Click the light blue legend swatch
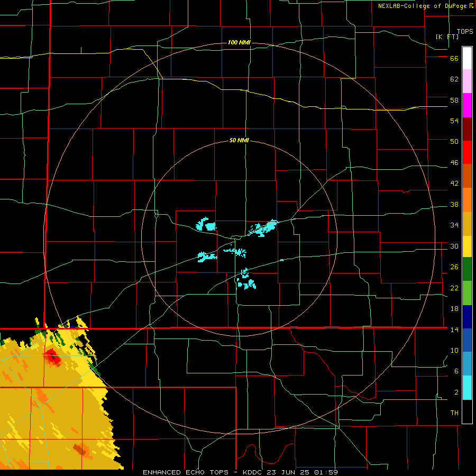Viewport: 476px width, 476px height. pyautogui.click(x=467, y=363)
